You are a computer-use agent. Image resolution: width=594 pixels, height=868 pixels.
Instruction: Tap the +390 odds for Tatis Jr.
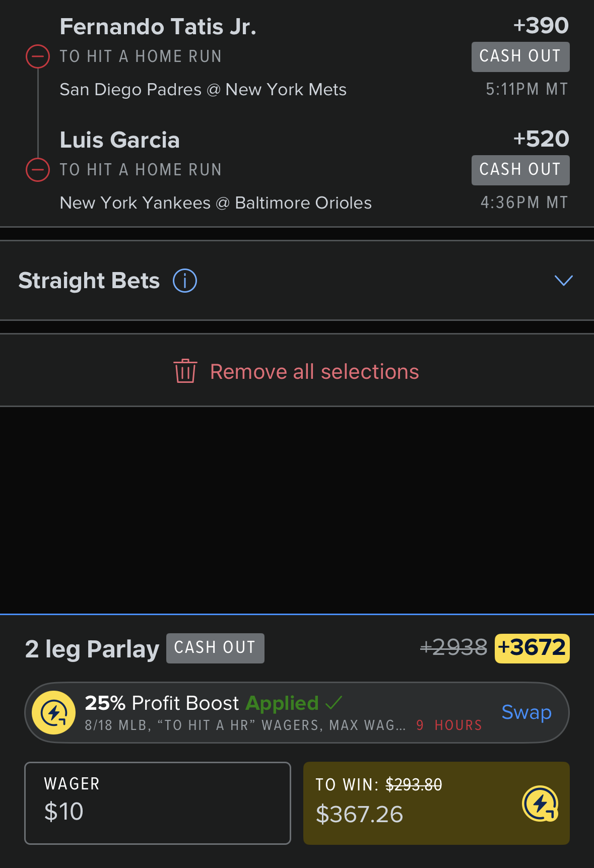(541, 25)
